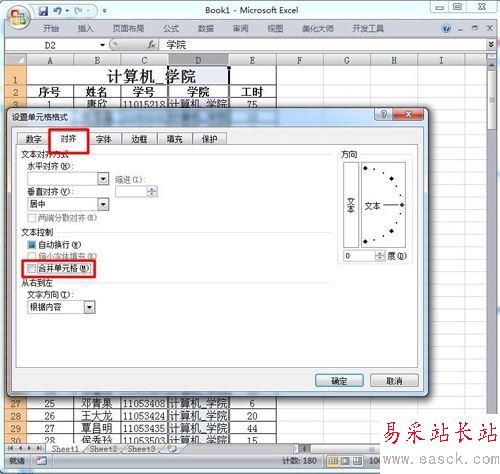500x474 pixels.
Task: Click the formula bar text 学院
Action: tap(176, 45)
